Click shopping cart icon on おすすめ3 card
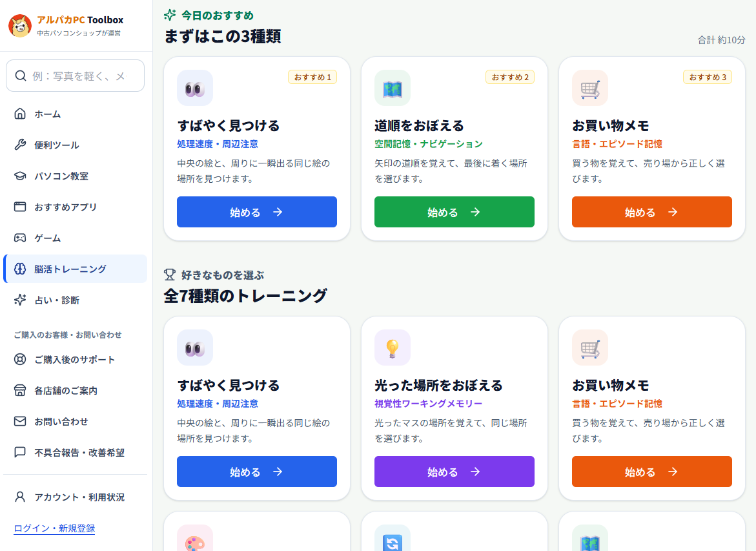Image resolution: width=756 pixels, height=551 pixels. click(x=590, y=88)
